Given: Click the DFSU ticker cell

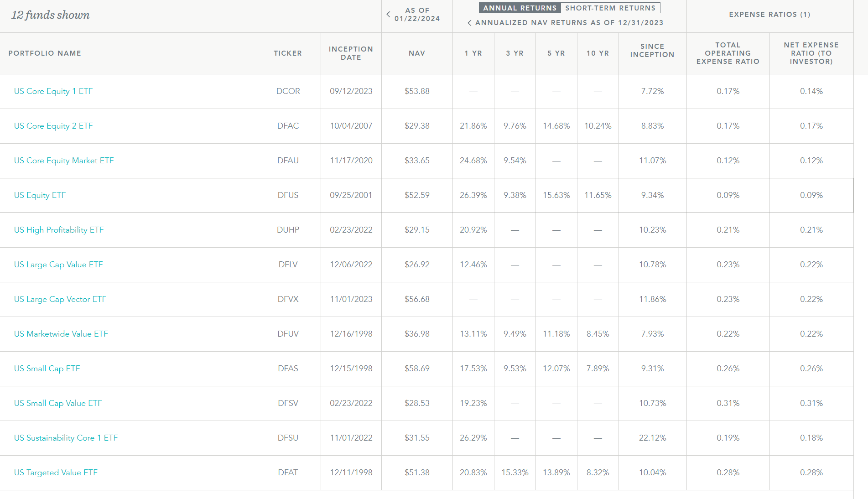Looking at the screenshot, I should pos(288,438).
